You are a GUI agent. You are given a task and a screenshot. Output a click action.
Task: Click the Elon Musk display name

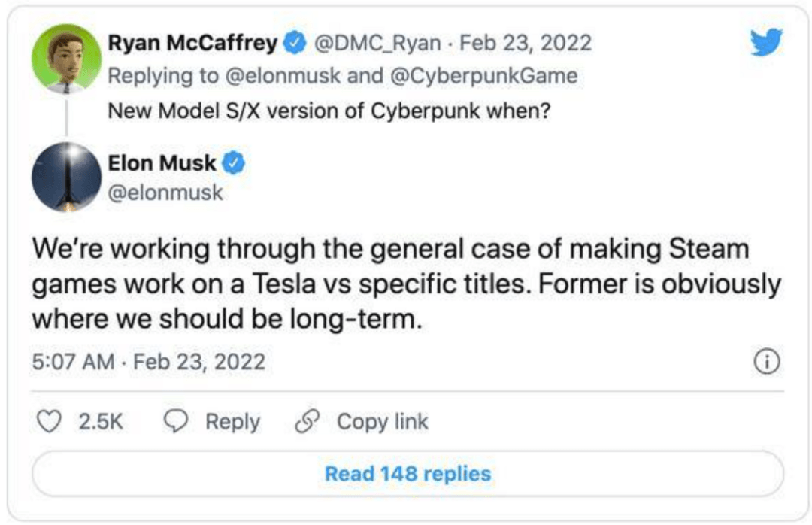tap(162, 163)
